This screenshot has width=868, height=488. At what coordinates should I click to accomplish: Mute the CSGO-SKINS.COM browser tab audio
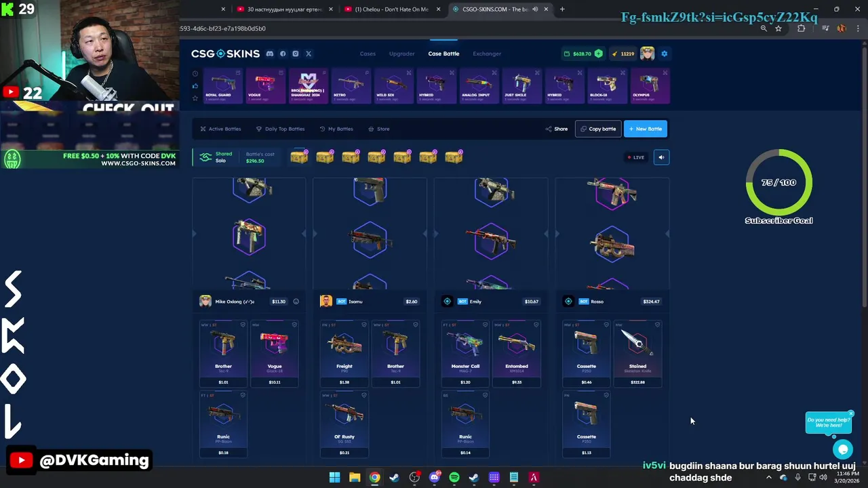[535, 9]
